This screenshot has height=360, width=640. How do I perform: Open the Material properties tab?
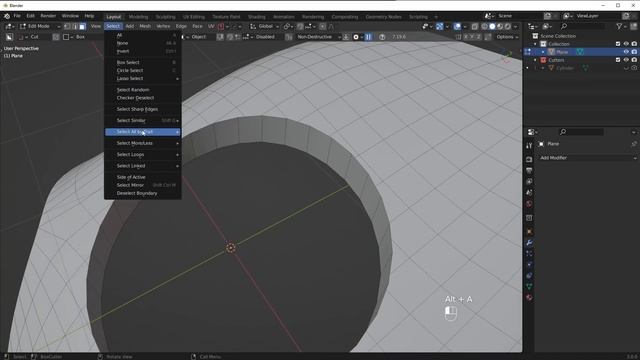(x=529, y=298)
